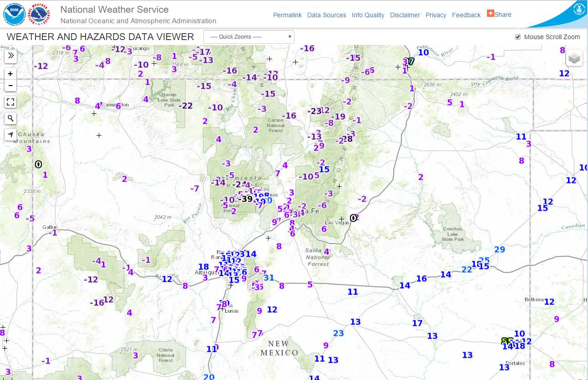
Task: Open the Feedback link
Action: (466, 15)
